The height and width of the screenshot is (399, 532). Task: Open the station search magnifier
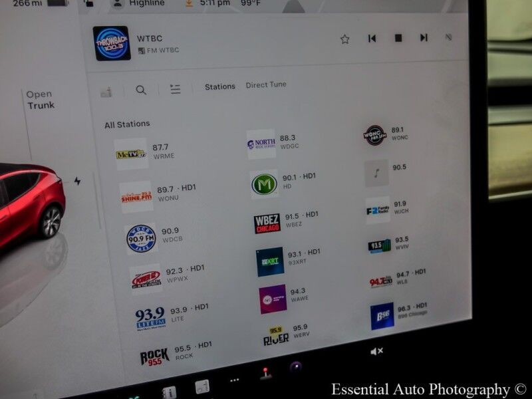point(141,90)
